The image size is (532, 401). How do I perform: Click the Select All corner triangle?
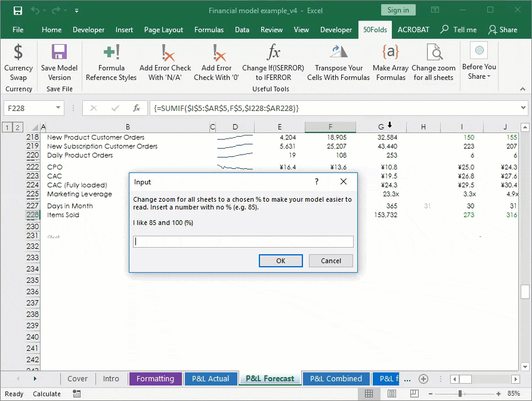pos(35,127)
